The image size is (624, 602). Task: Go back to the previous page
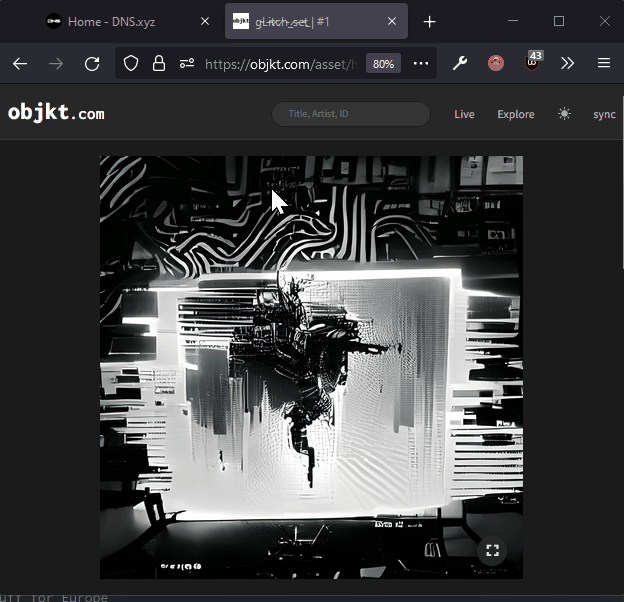(x=20, y=64)
